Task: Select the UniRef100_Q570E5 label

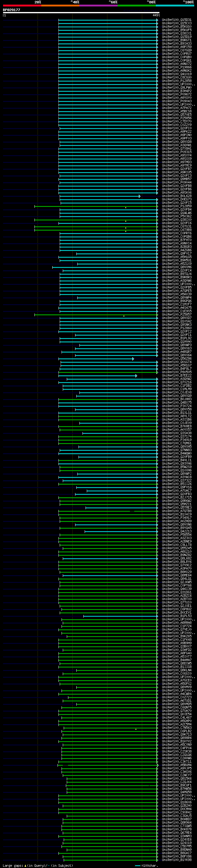Action: click(177, 115)
